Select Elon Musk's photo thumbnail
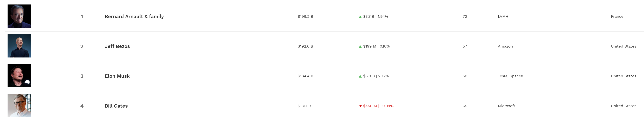This screenshot has width=644, height=121. 19,76
